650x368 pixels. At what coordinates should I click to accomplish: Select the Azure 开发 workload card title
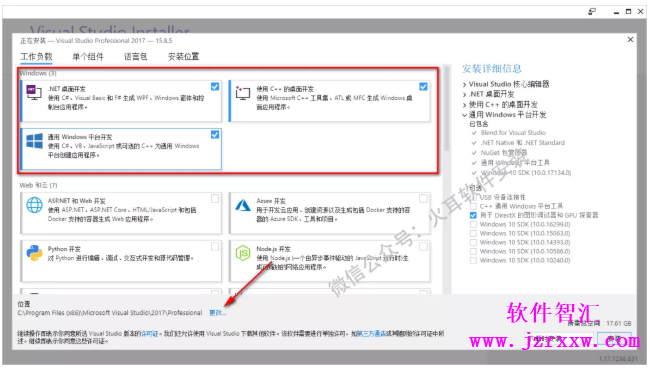coord(271,201)
